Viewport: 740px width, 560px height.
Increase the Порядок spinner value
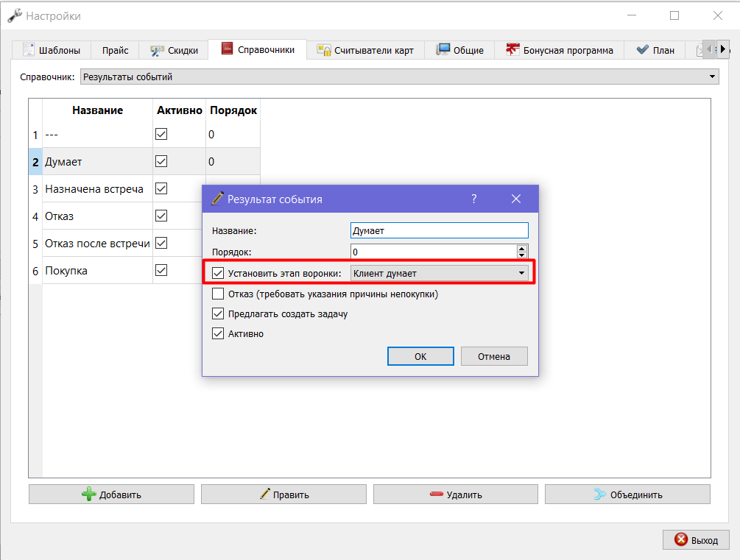point(521,248)
